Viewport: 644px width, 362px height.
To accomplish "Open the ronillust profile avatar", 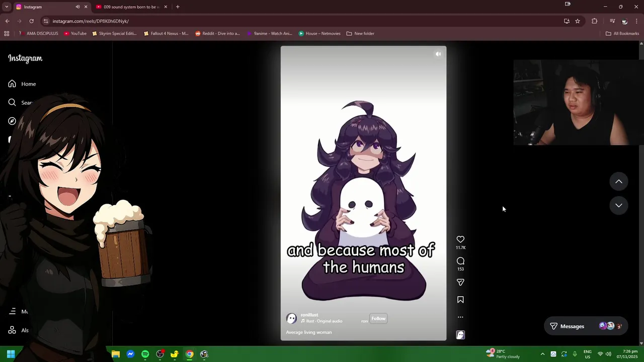I will pos(291,318).
